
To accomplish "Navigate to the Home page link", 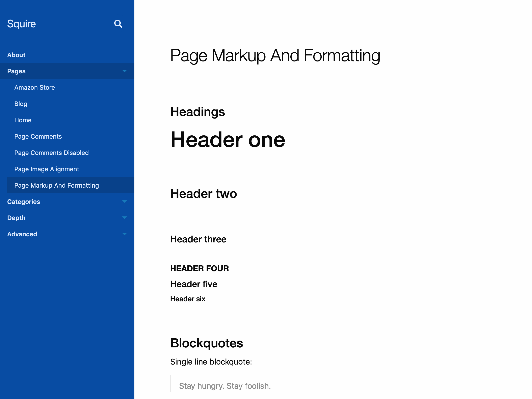I will tap(23, 120).
